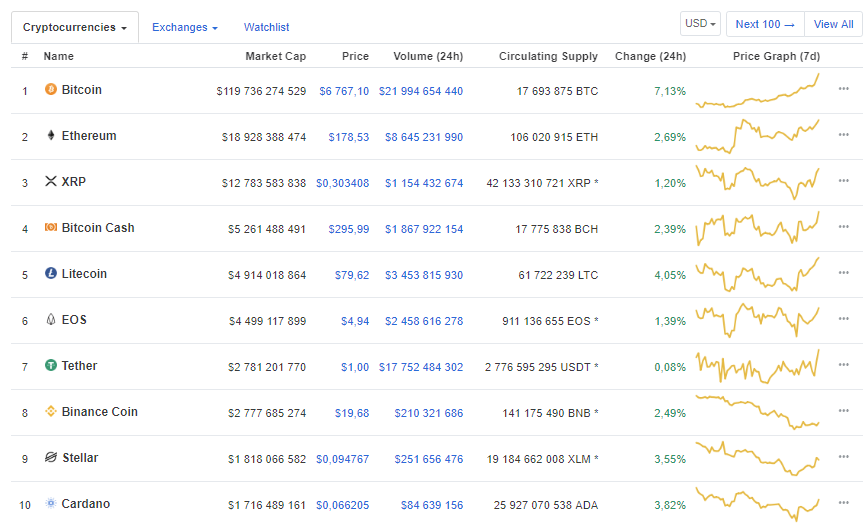Image resolution: width=867 pixels, height=527 pixels.
Task: Open Binance Coin's 7d price graph
Action: (x=758, y=412)
